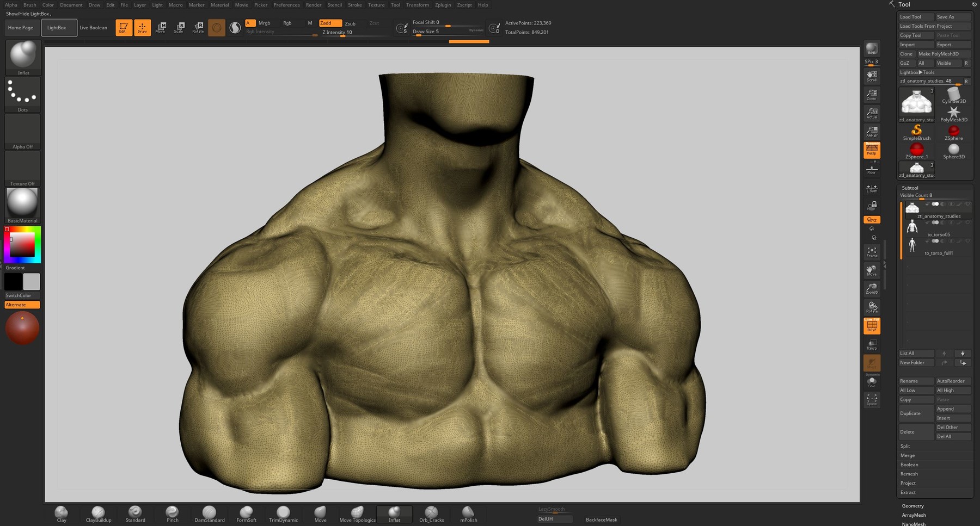
Task: Toggle the PolyF wireframe display
Action: click(872, 325)
